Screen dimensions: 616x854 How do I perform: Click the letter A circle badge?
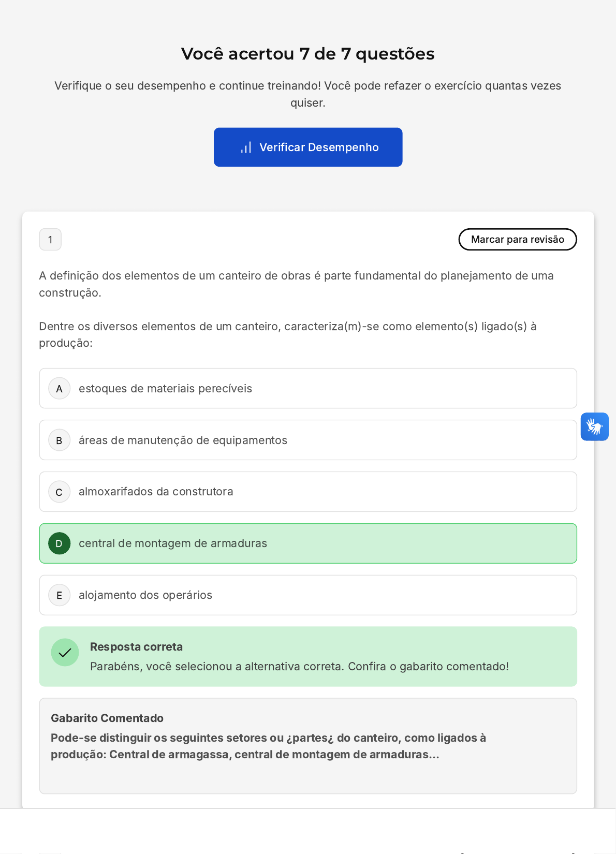coord(59,389)
